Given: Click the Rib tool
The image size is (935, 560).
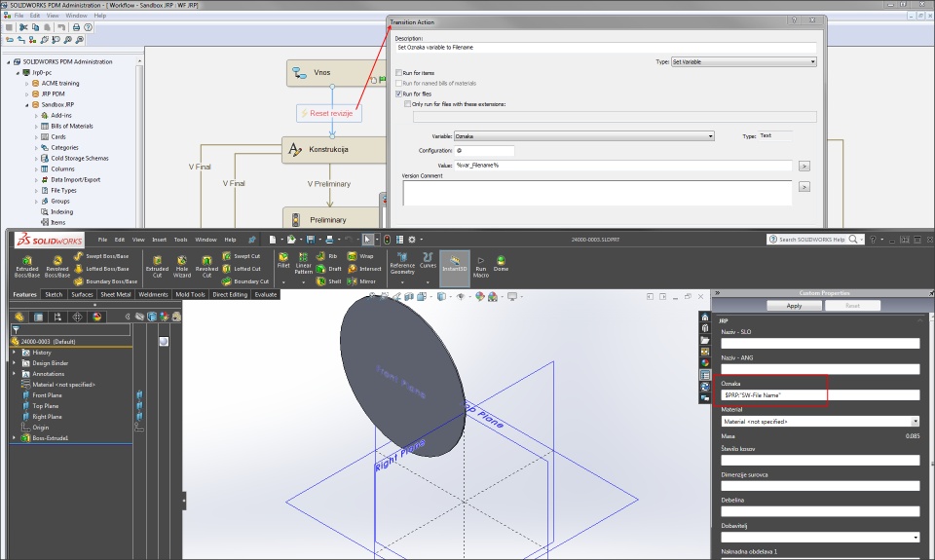Looking at the screenshot, I should click(326, 256).
